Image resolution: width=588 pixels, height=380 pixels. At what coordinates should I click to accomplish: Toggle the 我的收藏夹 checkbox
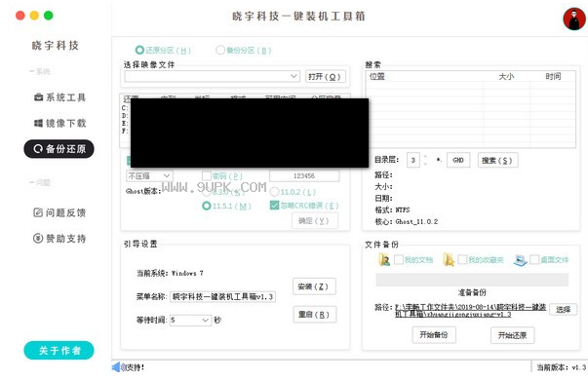(462, 259)
